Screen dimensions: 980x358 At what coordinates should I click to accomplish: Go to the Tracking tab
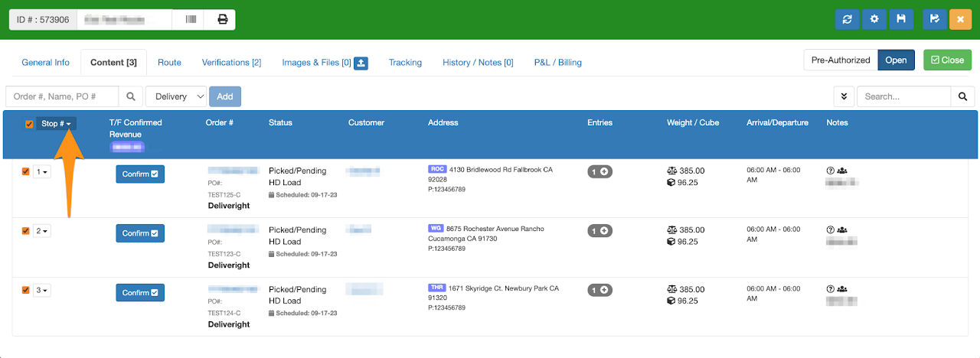tap(405, 63)
